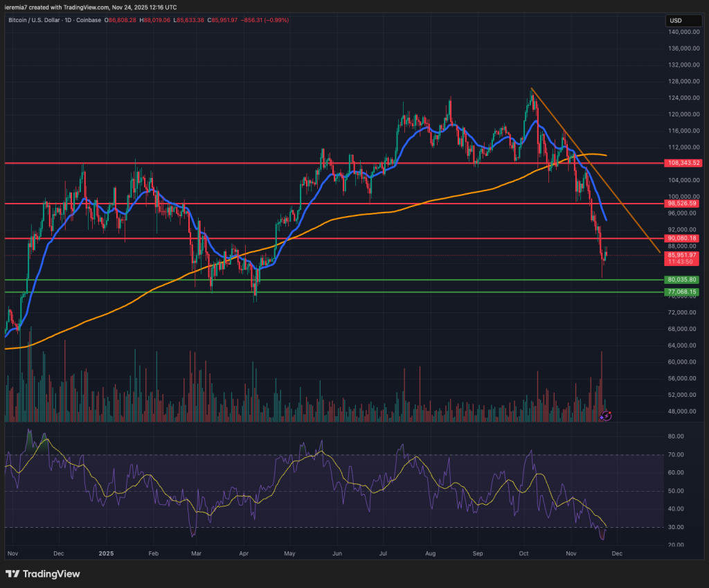Open the USD currency selector in top right

pyautogui.click(x=683, y=20)
